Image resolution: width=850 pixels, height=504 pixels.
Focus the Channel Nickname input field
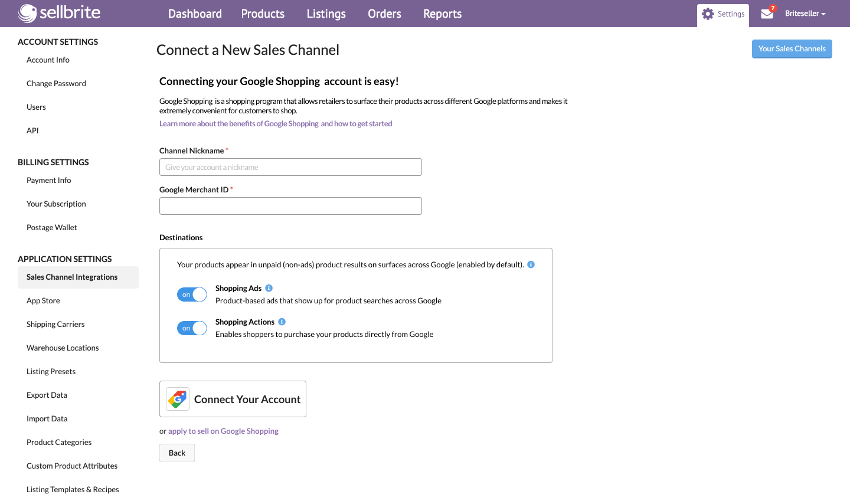tap(290, 167)
